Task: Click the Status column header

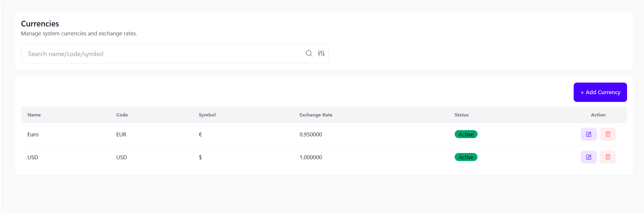Action: pos(461,115)
